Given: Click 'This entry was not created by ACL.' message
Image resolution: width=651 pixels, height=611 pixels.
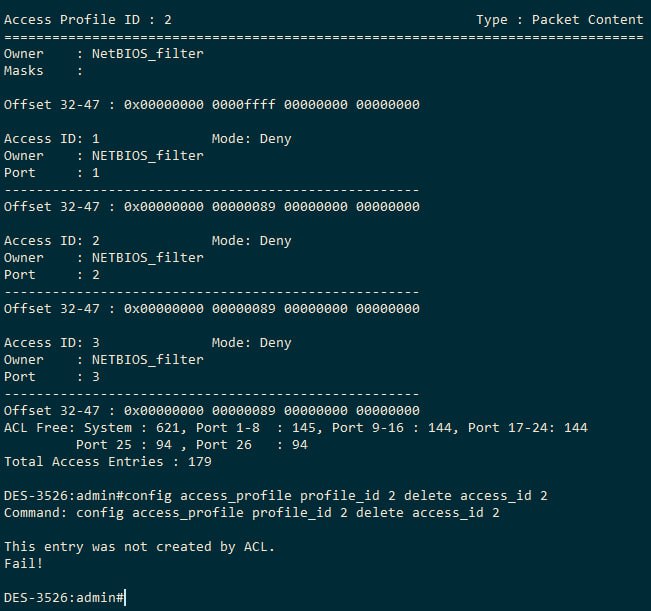Looking at the screenshot, I should coord(140,547).
